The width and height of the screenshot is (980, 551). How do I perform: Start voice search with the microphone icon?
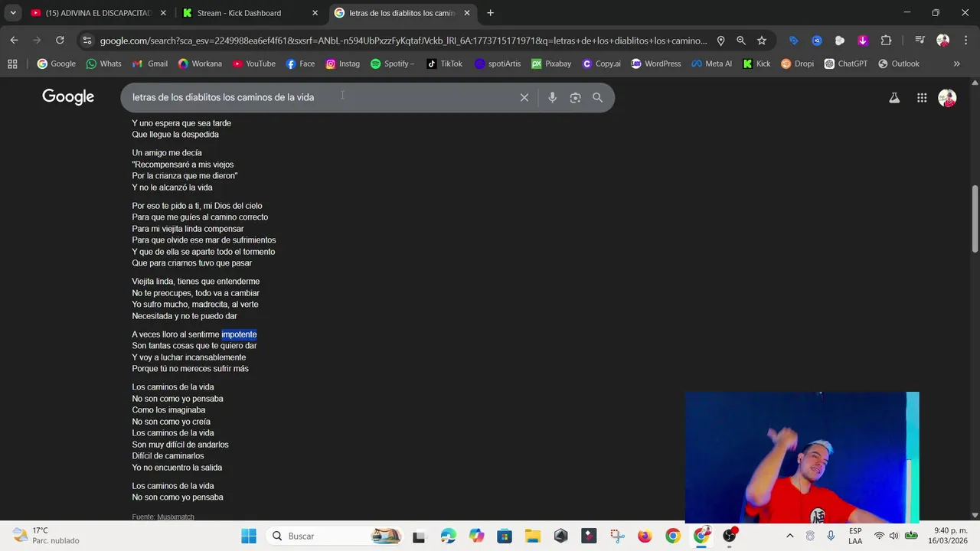click(x=552, y=97)
